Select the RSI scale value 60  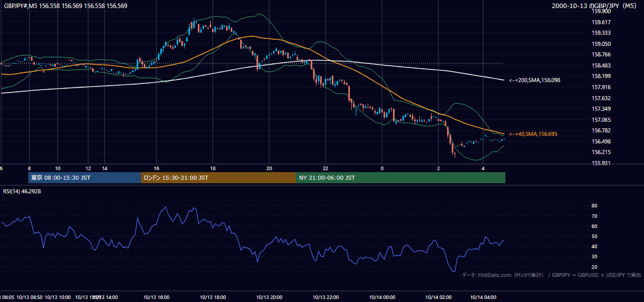point(595,226)
